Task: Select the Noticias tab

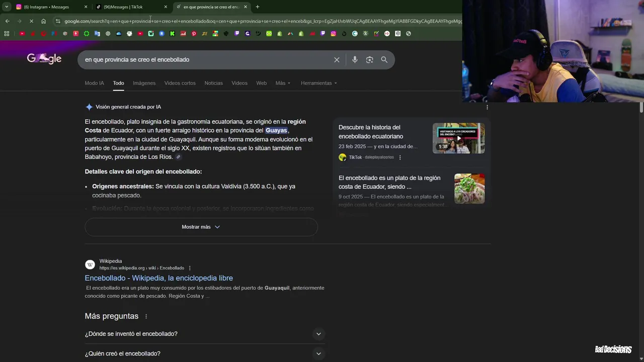Action: (x=213, y=83)
